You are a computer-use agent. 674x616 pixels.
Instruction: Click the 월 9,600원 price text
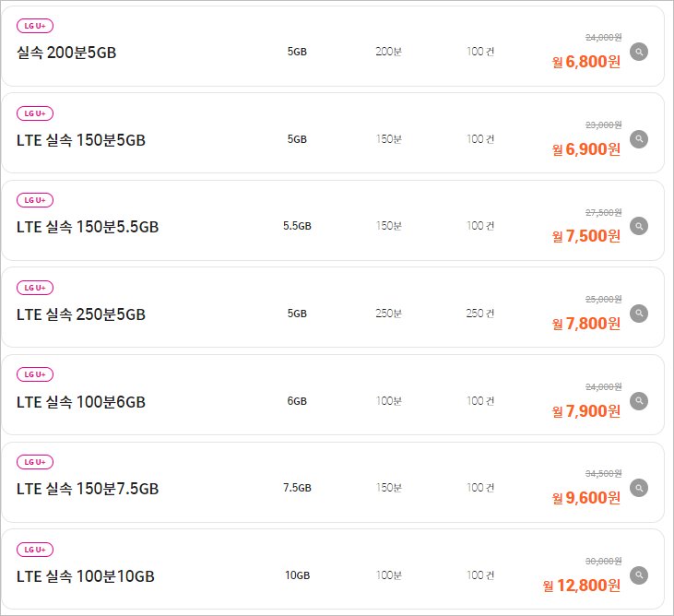click(586, 498)
